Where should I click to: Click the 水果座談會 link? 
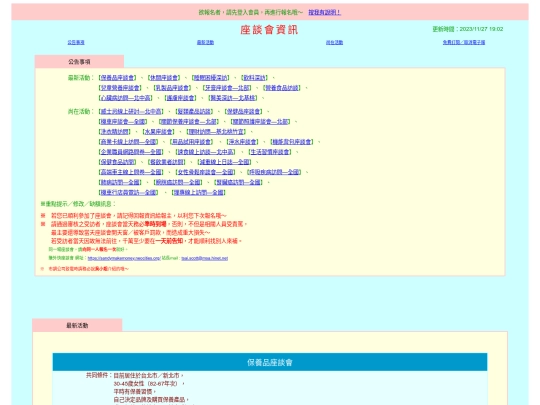point(158,132)
